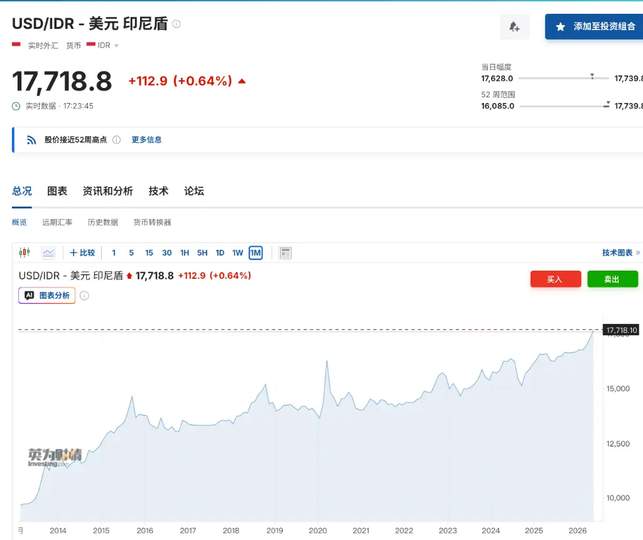Open the 更多信息 link
The image size is (643, 540).
(x=146, y=140)
